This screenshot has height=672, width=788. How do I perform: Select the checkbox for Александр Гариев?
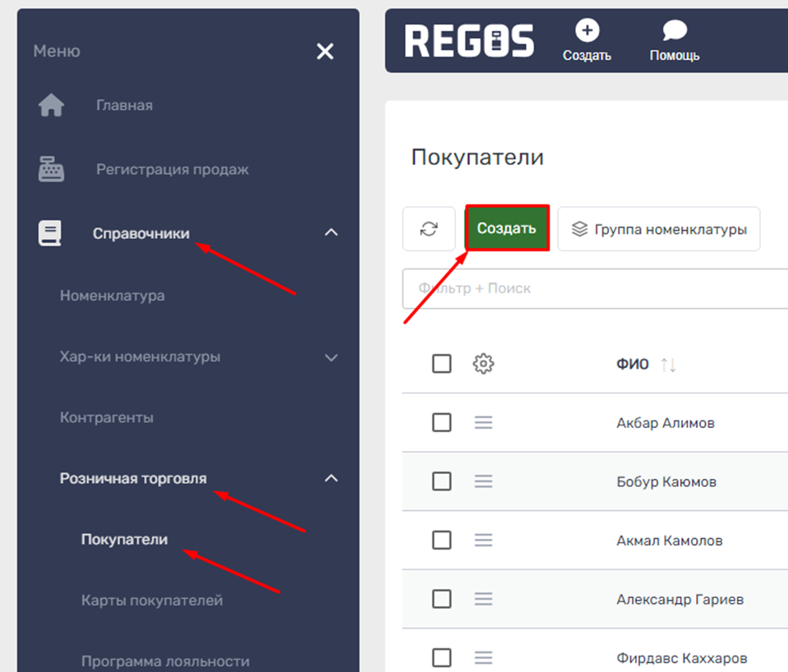(x=442, y=599)
